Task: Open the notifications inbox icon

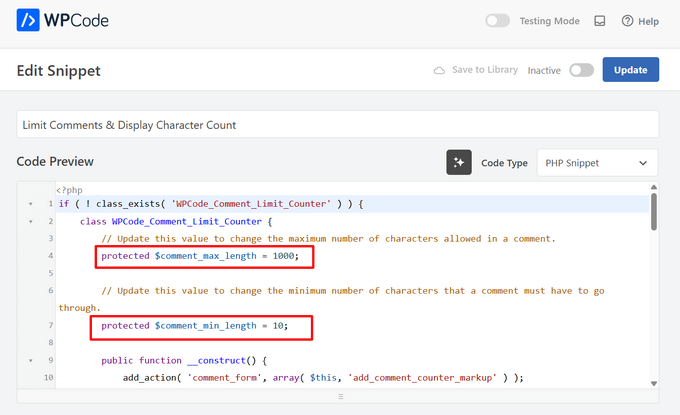Action: (x=599, y=21)
